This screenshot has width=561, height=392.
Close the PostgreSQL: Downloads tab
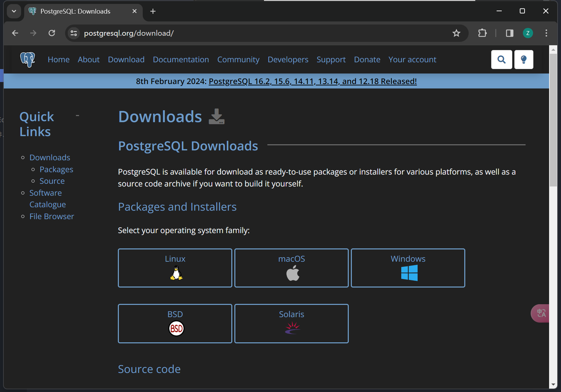click(x=135, y=11)
